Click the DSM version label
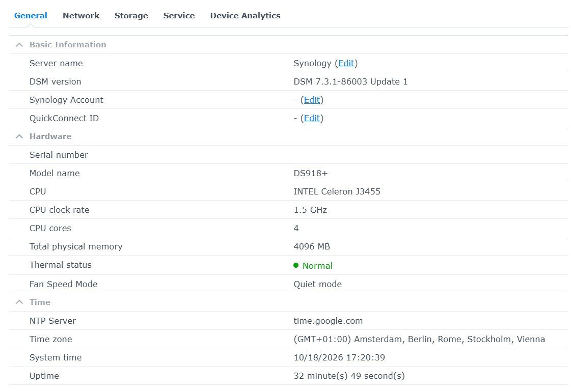This screenshot has height=392, width=571. [x=56, y=81]
